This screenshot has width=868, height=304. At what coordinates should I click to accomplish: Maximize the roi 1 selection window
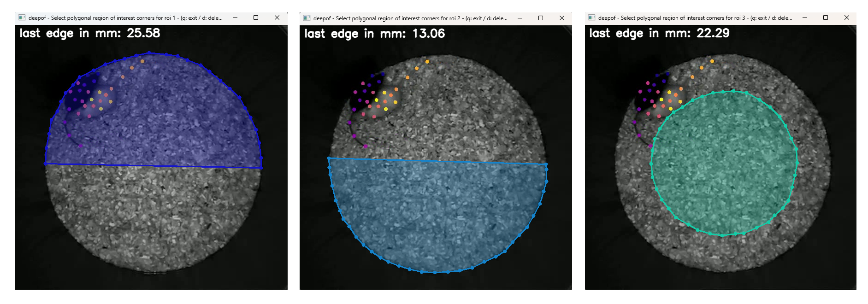[256, 18]
